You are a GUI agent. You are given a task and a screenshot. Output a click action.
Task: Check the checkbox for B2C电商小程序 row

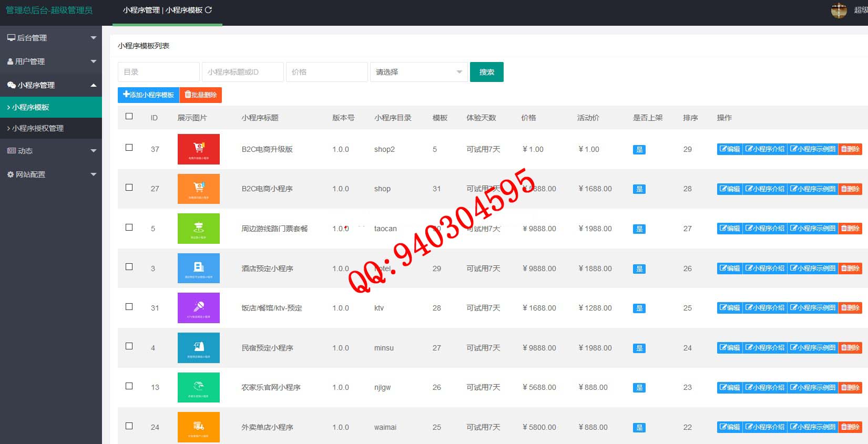tap(129, 188)
